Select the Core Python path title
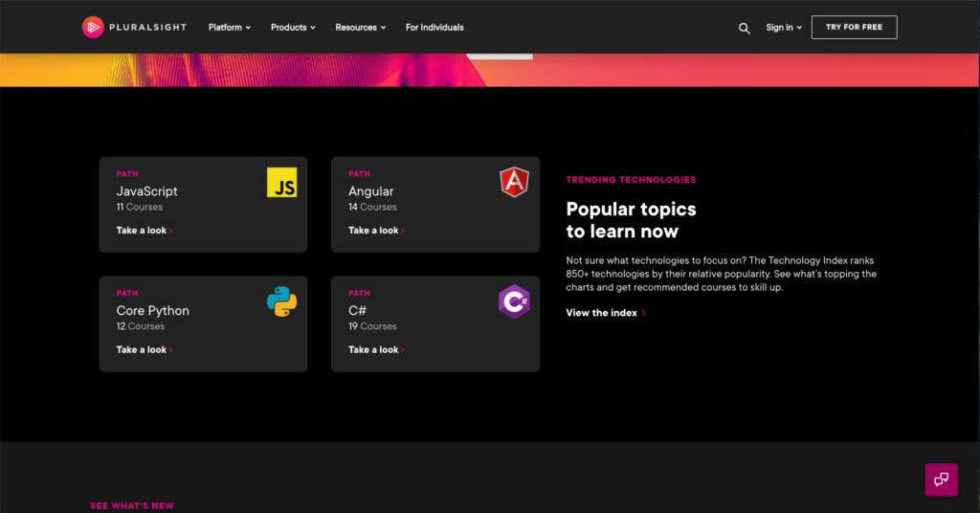 pyautogui.click(x=152, y=310)
